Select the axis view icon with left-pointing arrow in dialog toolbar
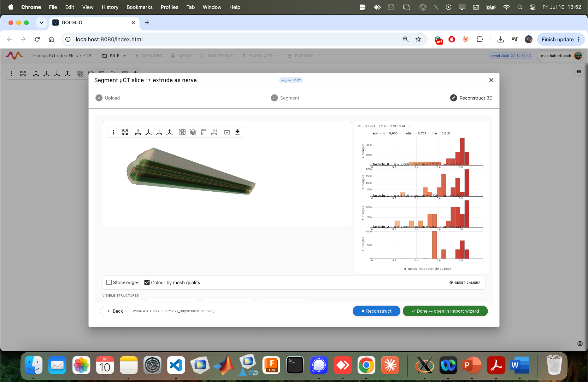Image resolution: width=588 pixels, height=382 pixels. coord(148,132)
